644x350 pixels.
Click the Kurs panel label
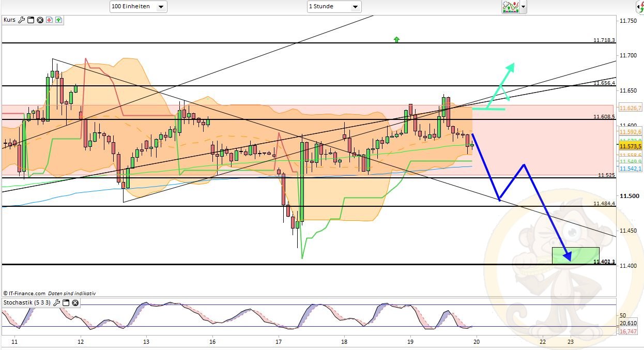[9, 20]
